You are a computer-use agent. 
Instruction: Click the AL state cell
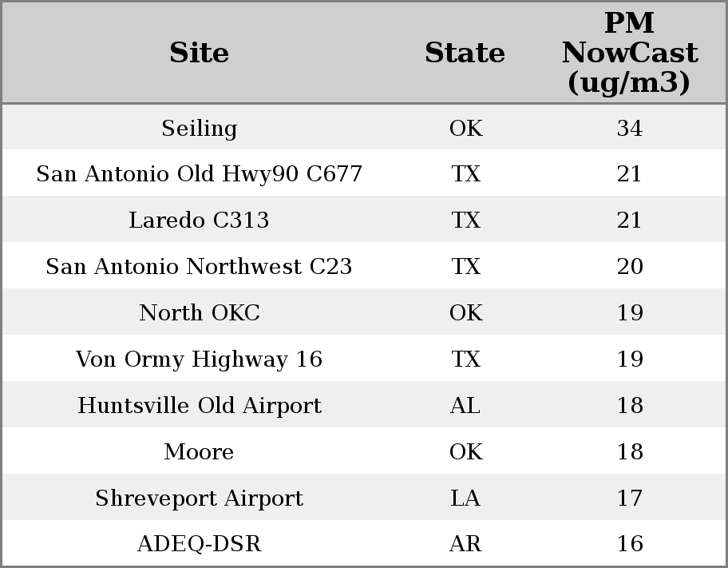[465, 406]
